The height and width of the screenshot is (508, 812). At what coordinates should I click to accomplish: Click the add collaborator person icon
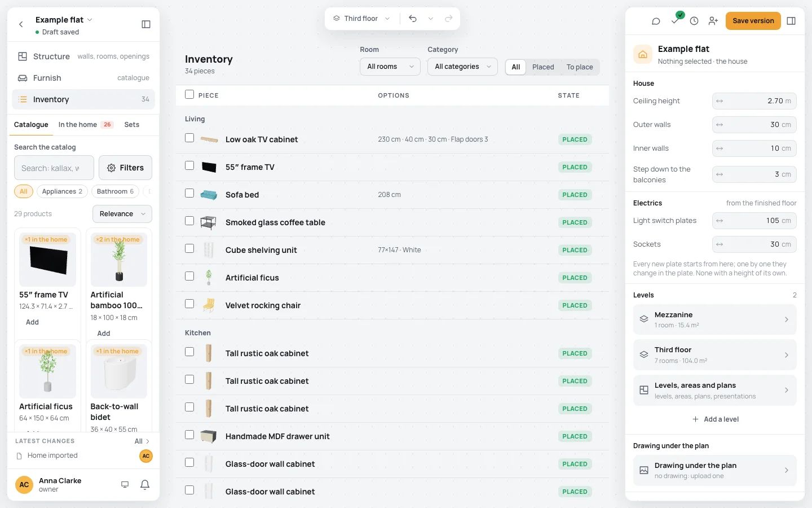click(713, 21)
